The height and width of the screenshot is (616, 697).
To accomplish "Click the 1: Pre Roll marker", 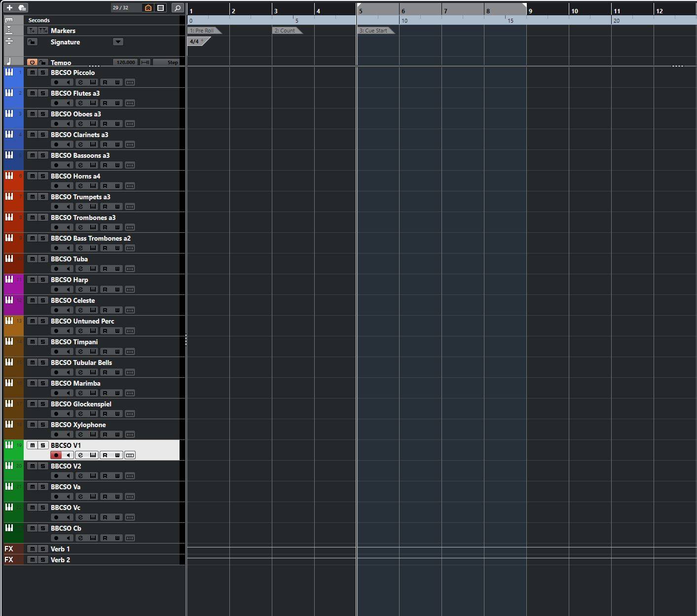I will [204, 31].
